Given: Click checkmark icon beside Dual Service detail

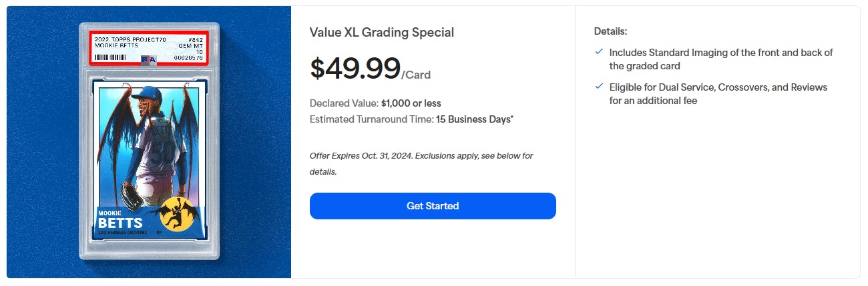Looking at the screenshot, I should point(599,87).
